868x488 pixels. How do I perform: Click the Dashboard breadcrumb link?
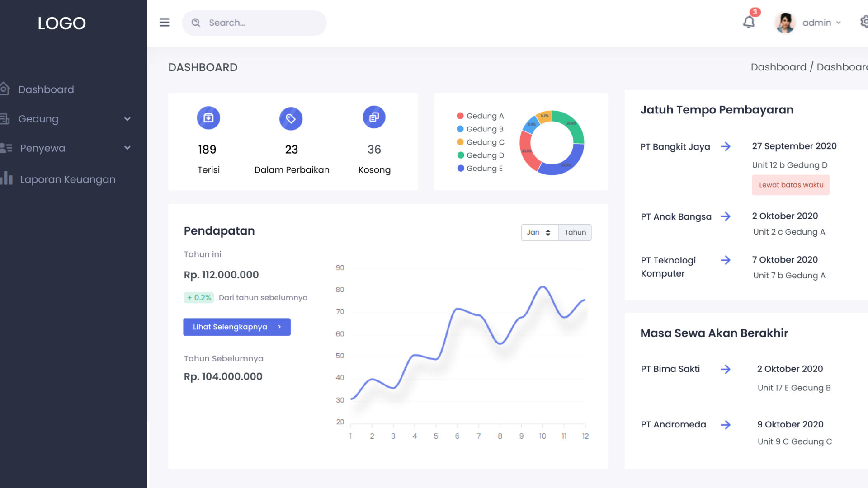click(x=778, y=67)
